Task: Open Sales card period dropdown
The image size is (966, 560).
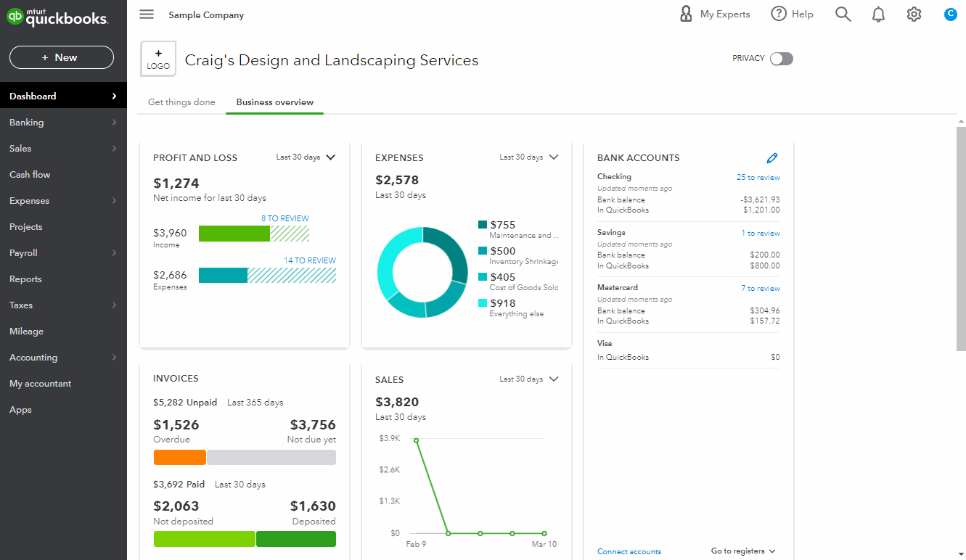Action: tap(528, 379)
